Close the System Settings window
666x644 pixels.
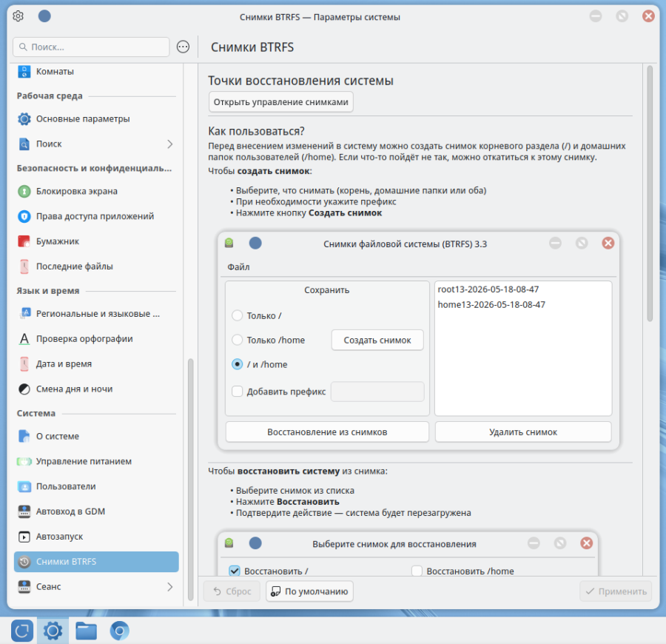coord(648,16)
